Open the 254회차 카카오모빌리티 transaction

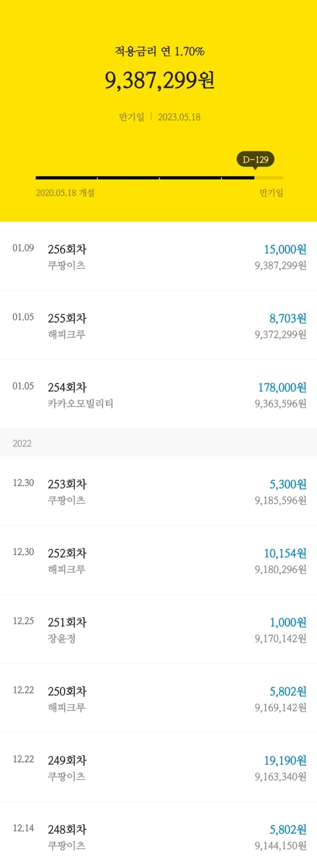(158, 395)
